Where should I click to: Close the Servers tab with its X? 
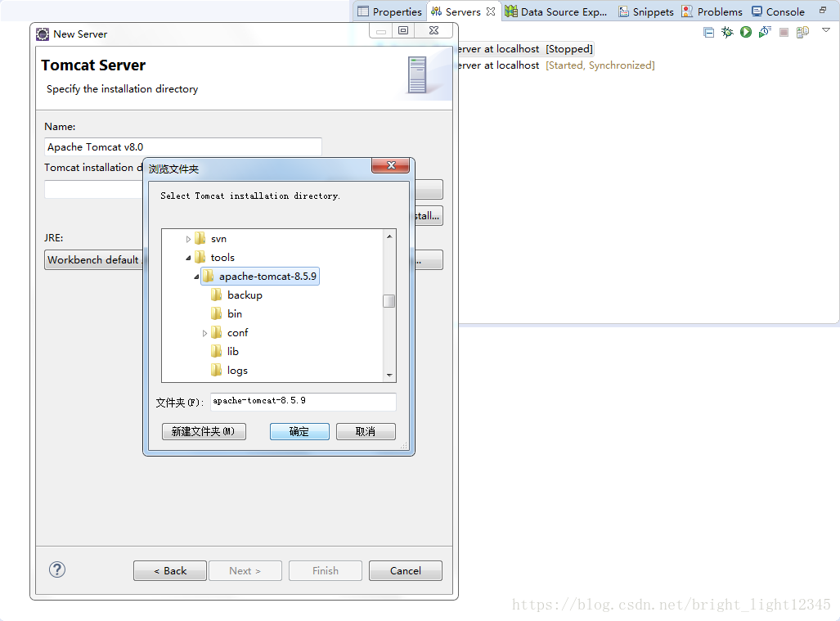coord(491,11)
